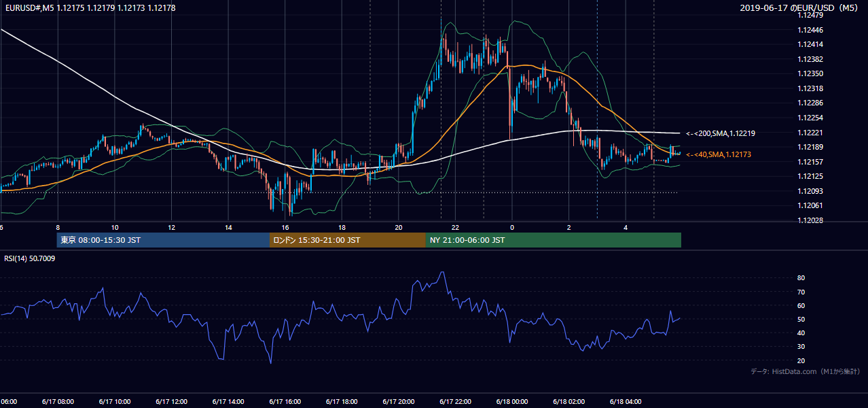Screen dimensions: 868x408
Task: Click price axis value 1.12028
Action: coord(810,220)
